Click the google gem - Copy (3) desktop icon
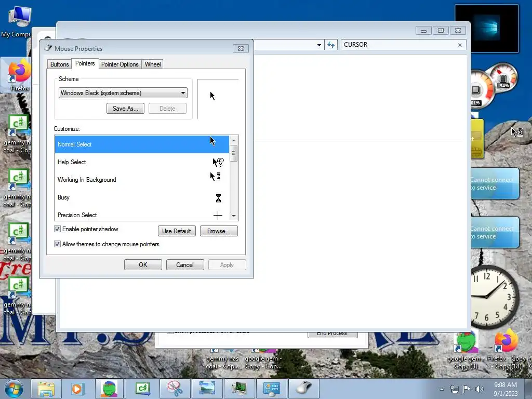Screen dimensions: 532x399 point(465,351)
